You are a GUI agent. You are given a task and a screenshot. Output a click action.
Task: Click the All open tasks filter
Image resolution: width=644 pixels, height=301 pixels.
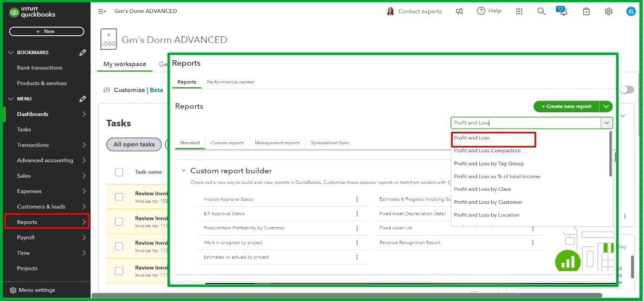[134, 145]
